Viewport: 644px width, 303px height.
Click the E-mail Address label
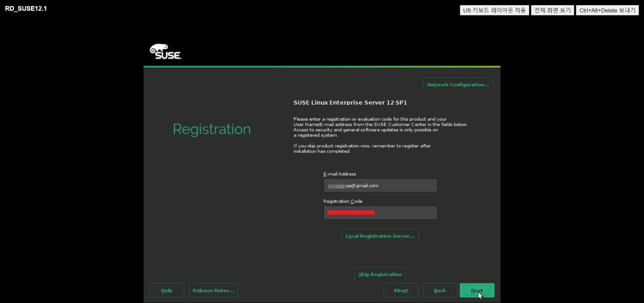click(340, 174)
